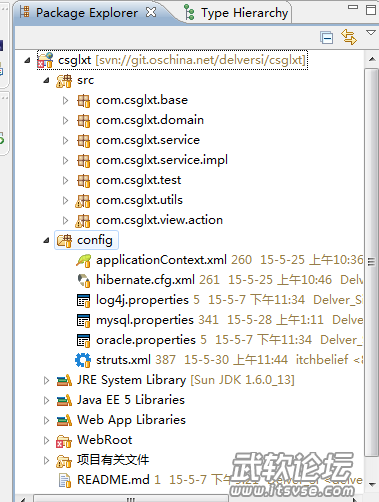The width and height of the screenshot is (379, 502).
Task: Minimize the Package Explorer view
Action: coord(353,7)
